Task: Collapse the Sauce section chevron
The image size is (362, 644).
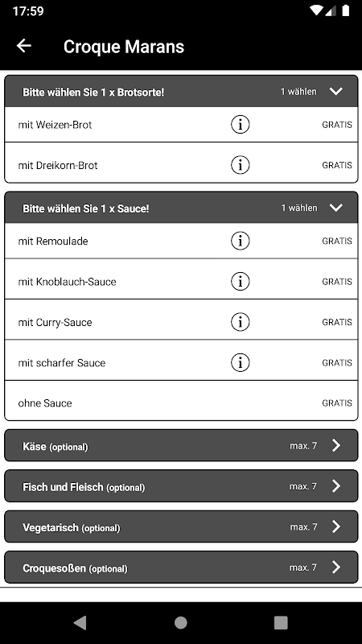Action: point(335,208)
